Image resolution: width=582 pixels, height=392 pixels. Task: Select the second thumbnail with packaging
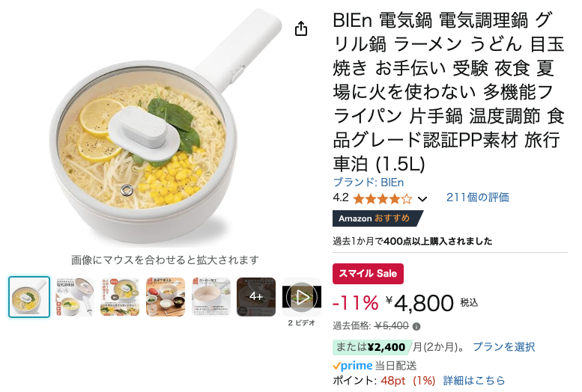point(75,297)
